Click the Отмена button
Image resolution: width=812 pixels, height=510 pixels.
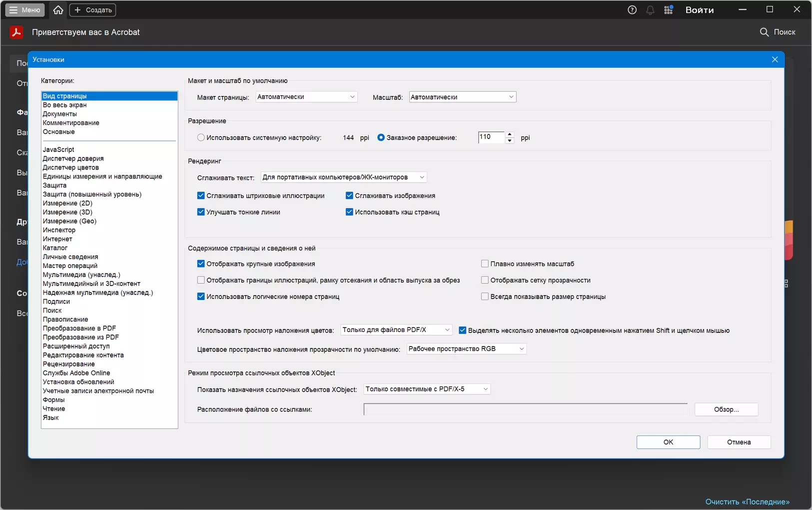coord(739,442)
